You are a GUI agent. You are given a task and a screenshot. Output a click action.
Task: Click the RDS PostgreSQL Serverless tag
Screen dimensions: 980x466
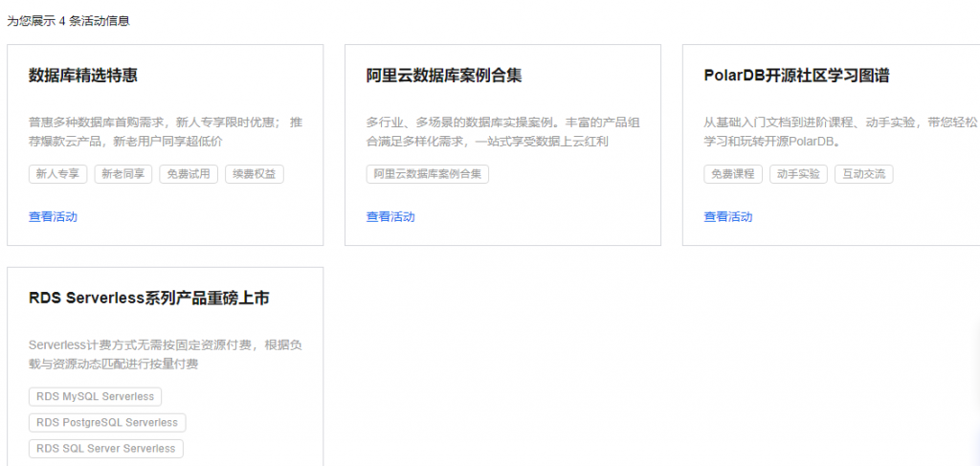107,423
